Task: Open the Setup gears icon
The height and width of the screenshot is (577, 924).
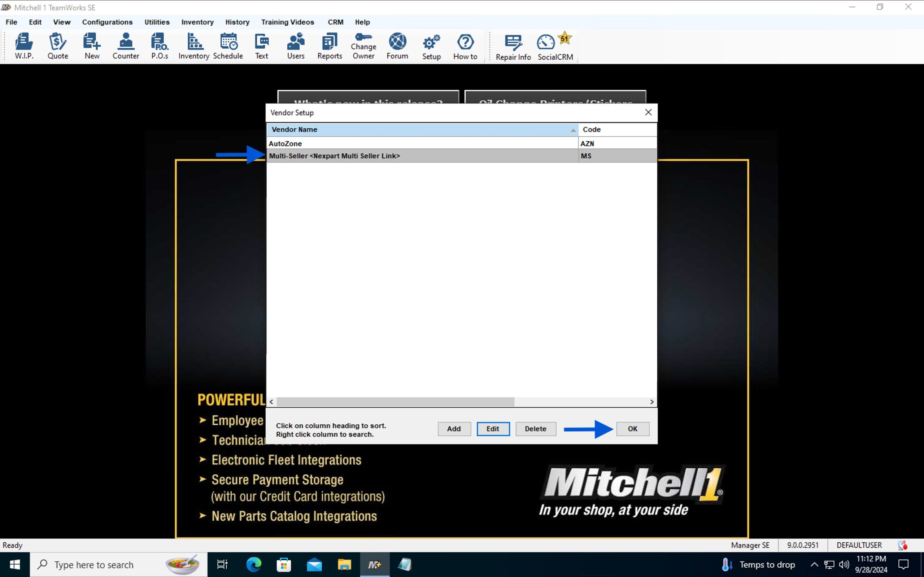Action: [x=431, y=47]
